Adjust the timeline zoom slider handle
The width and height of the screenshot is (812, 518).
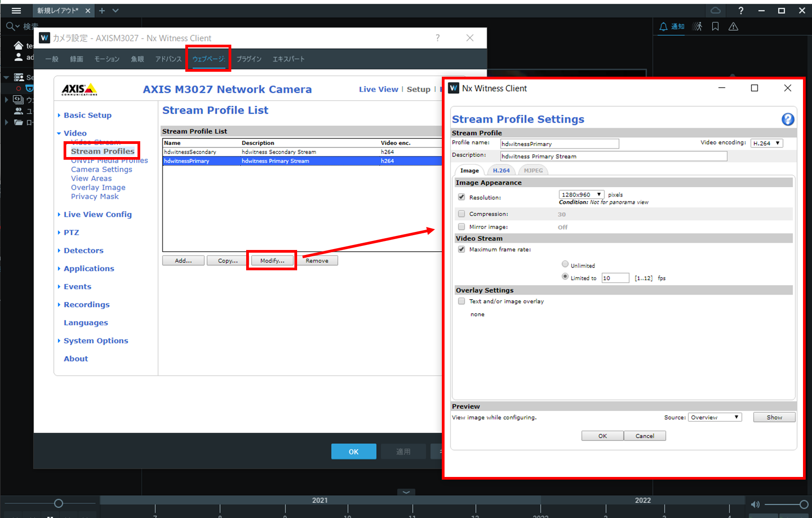pos(58,503)
